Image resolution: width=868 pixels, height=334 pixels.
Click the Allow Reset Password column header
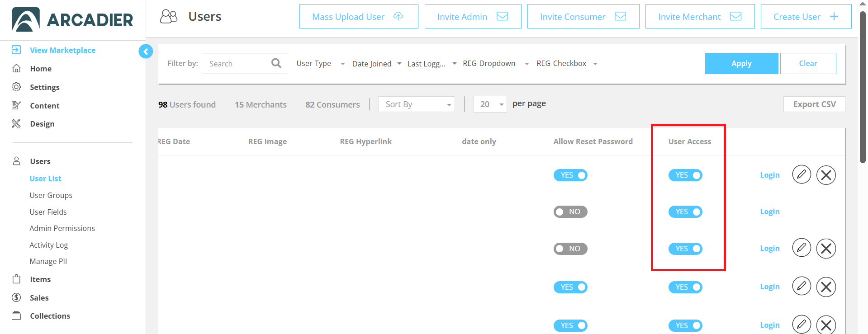click(593, 141)
